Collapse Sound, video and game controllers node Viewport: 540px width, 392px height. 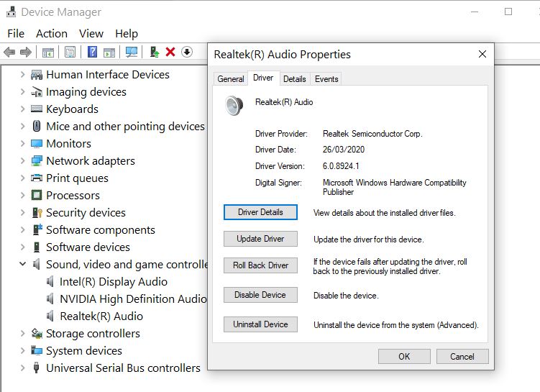tap(22, 264)
